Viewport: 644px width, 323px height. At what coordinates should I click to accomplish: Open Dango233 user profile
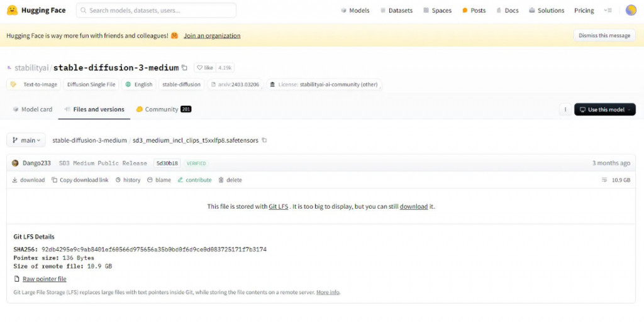coord(36,163)
